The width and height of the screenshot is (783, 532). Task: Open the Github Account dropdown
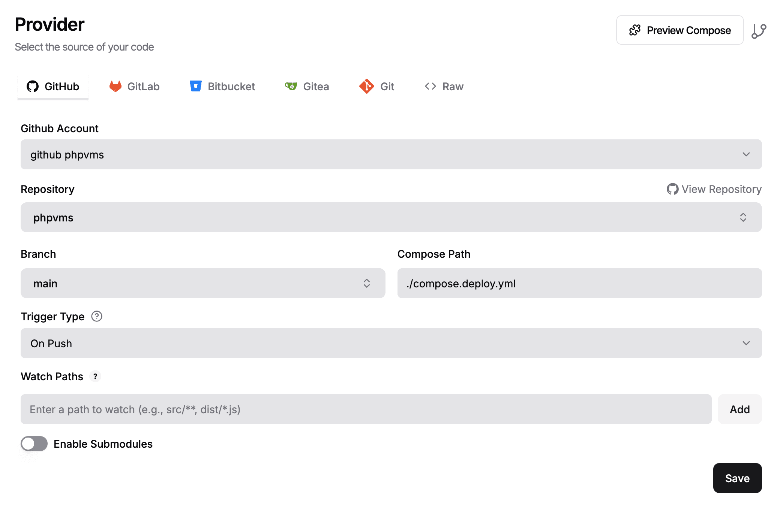point(391,154)
